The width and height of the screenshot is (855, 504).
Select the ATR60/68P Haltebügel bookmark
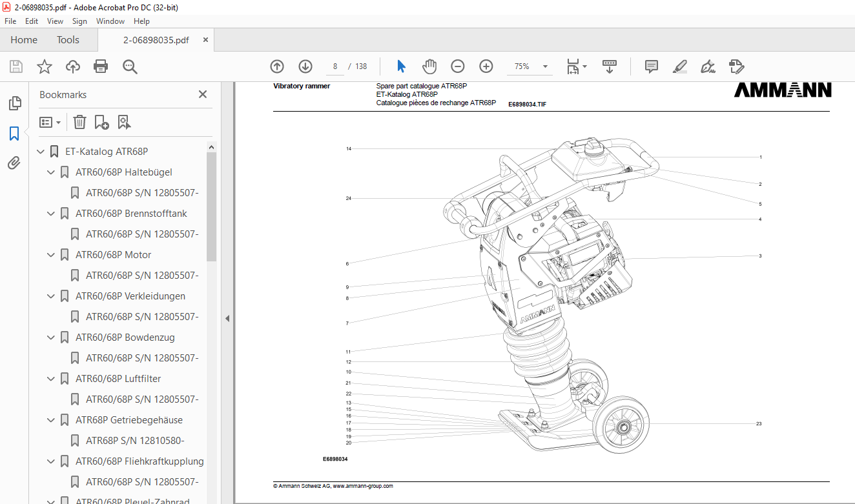(124, 172)
